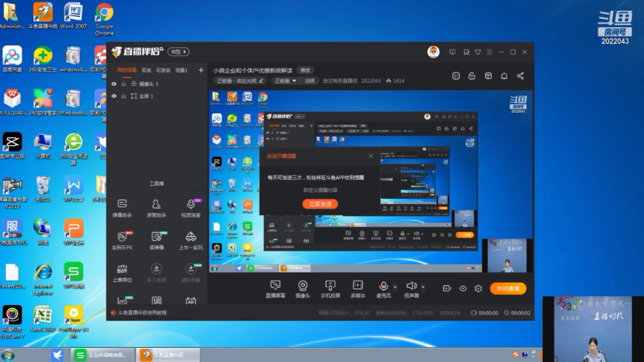Screen dimensions: 644x362
Task: Open the 上推荐位 tool
Action: click(122, 273)
